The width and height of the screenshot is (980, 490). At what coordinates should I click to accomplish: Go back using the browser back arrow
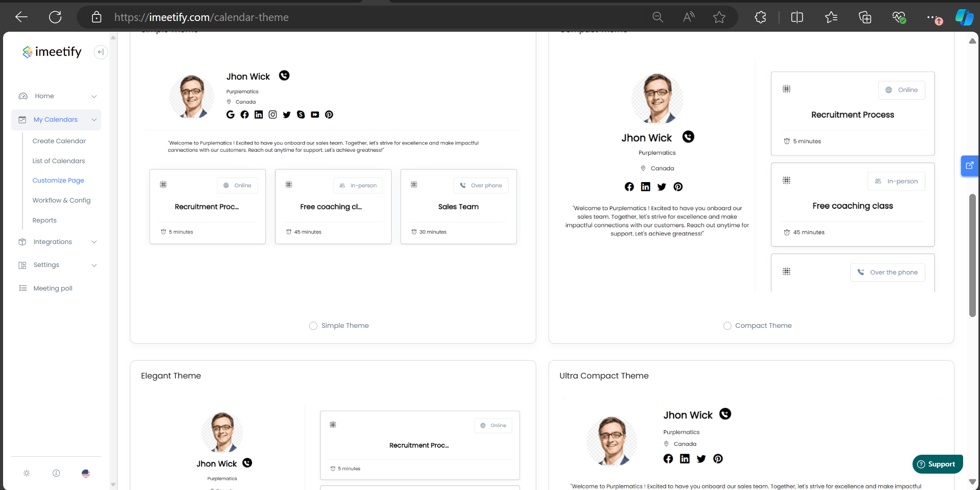[21, 17]
